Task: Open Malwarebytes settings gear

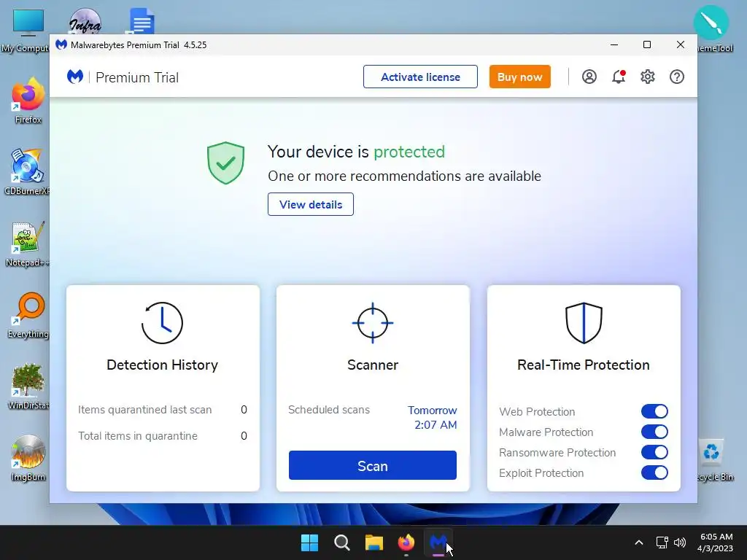Action: [648, 77]
